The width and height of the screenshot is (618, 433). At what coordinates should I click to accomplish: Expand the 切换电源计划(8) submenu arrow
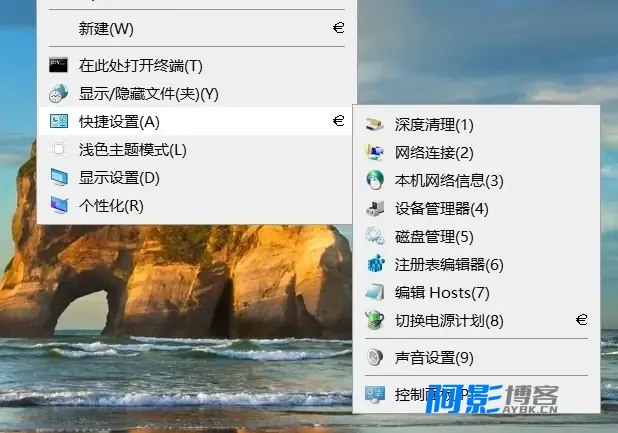point(582,320)
